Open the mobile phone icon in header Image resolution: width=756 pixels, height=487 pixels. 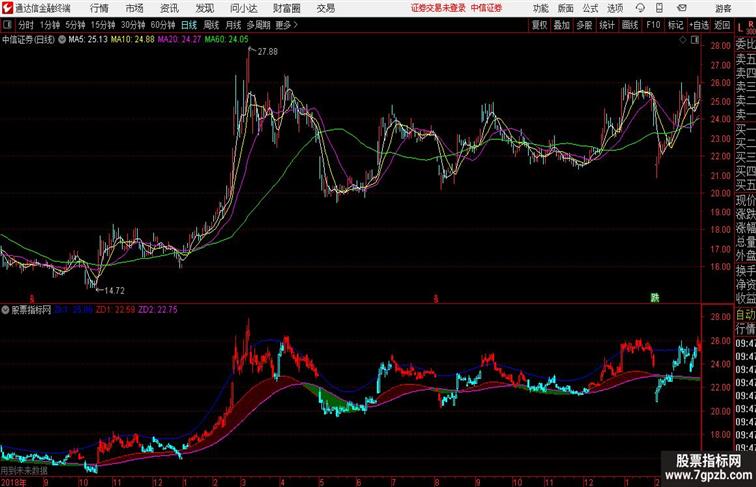click(x=660, y=8)
